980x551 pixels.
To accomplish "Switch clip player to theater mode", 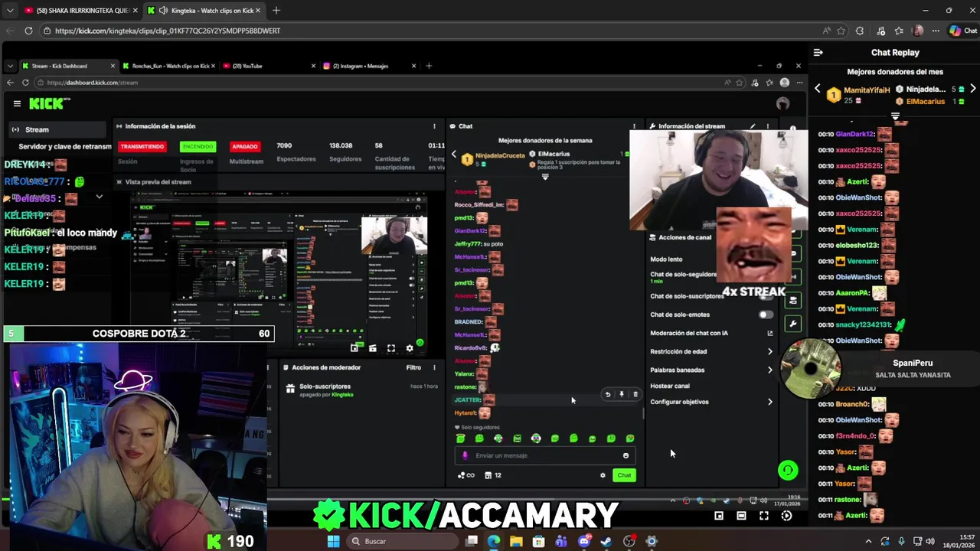I will (x=741, y=516).
